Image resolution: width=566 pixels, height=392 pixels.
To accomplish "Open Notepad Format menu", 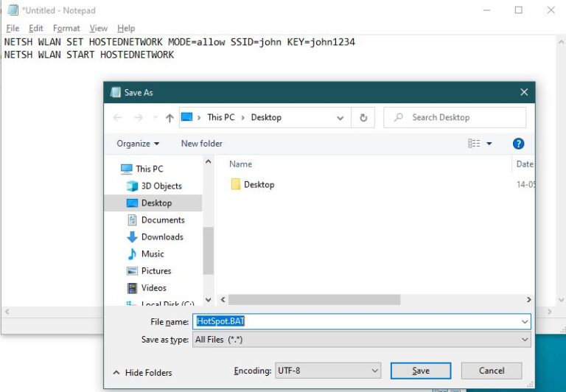I will click(x=66, y=28).
